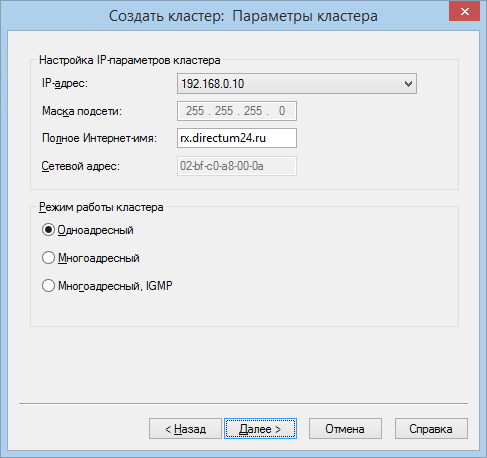This screenshot has width=487, height=458.
Task: Choose the Многоадресный cluster mode
Action: tap(48, 258)
